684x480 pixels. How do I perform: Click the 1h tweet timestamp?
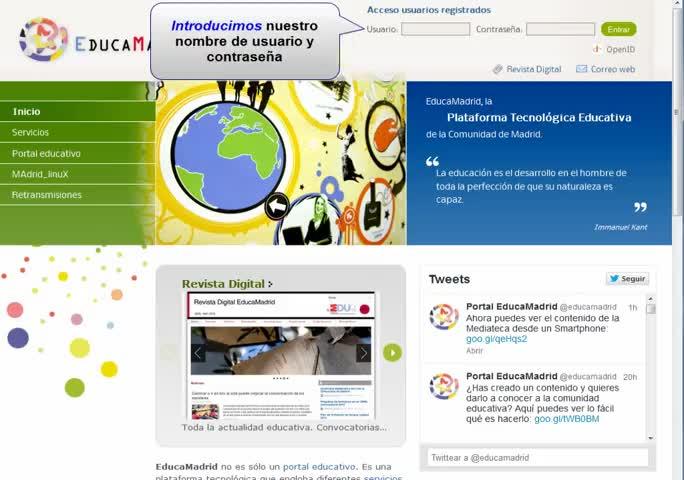tap(633, 308)
